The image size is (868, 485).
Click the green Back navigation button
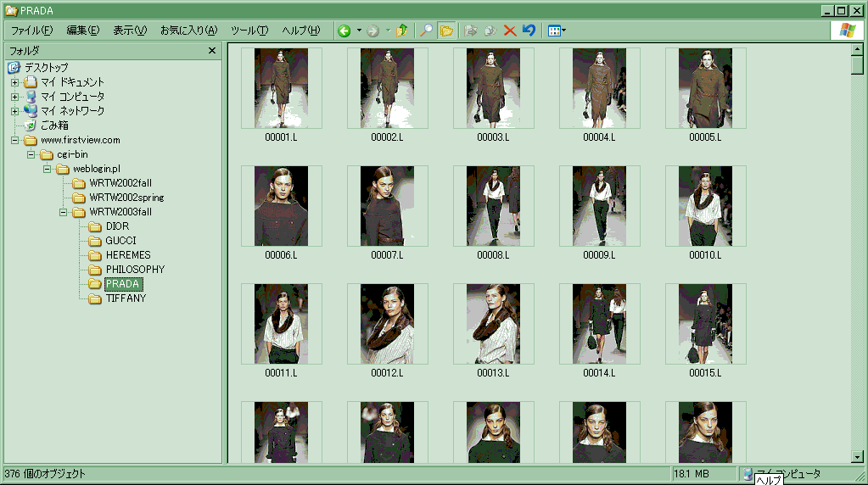click(x=344, y=31)
